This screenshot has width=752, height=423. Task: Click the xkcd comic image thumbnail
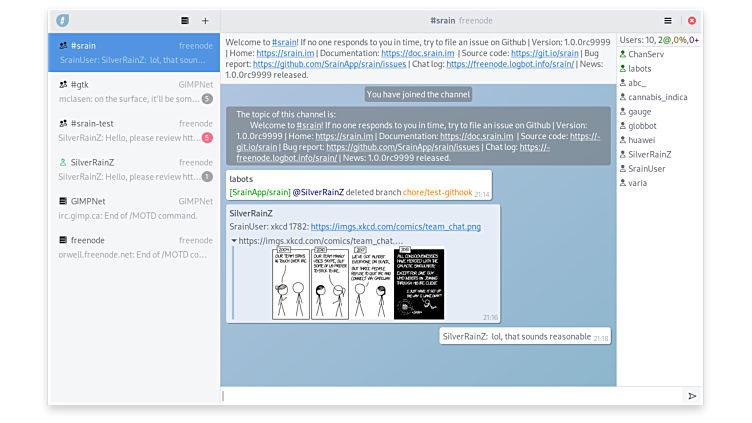358,284
